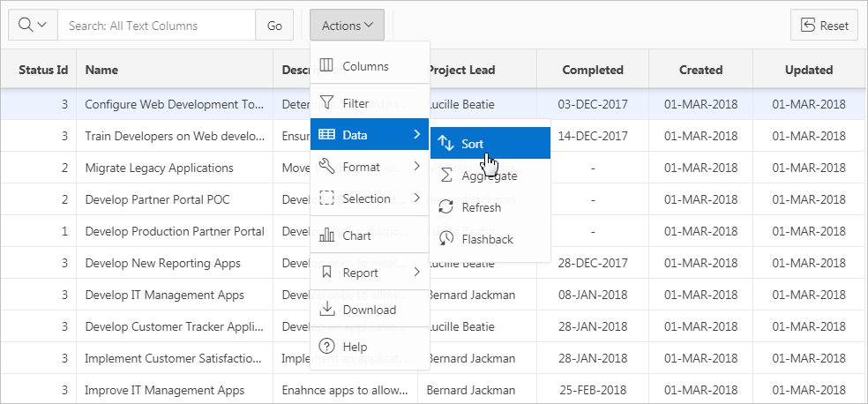Click the Chart bar graph icon
This screenshot has width=868, height=404.
[x=326, y=236]
